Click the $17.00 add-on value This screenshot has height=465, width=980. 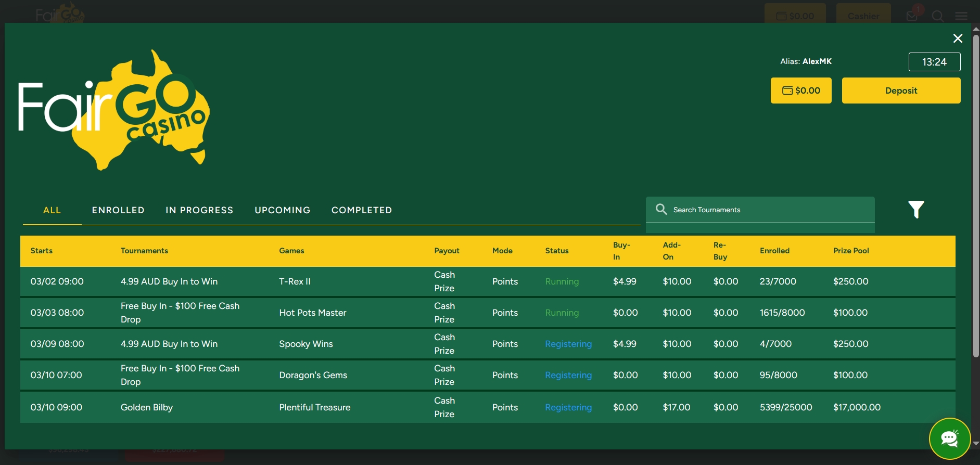tap(676, 407)
